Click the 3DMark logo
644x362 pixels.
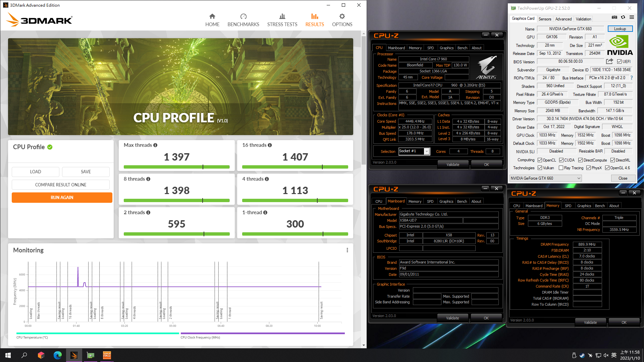point(39,19)
